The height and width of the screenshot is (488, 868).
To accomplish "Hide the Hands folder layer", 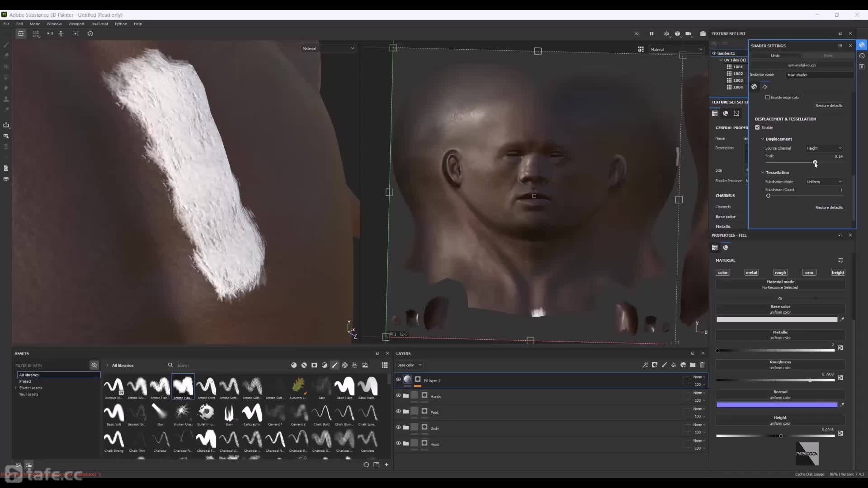I will click(x=398, y=395).
